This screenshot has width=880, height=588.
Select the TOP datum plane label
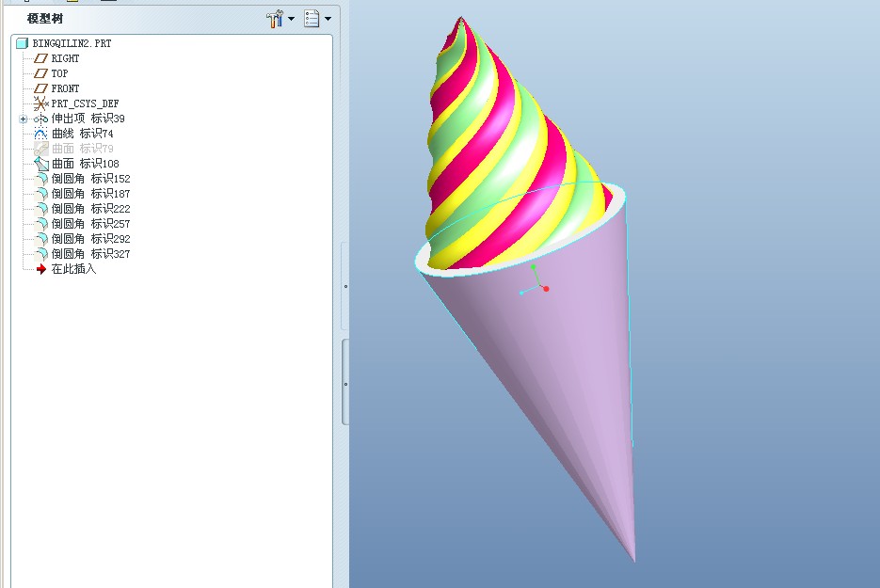tap(59, 73)
